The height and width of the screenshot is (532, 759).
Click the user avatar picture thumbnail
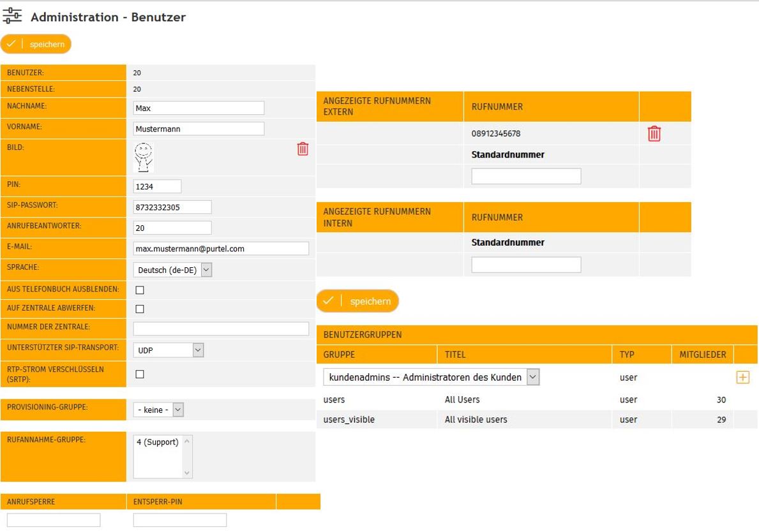[x=144, y=157]
